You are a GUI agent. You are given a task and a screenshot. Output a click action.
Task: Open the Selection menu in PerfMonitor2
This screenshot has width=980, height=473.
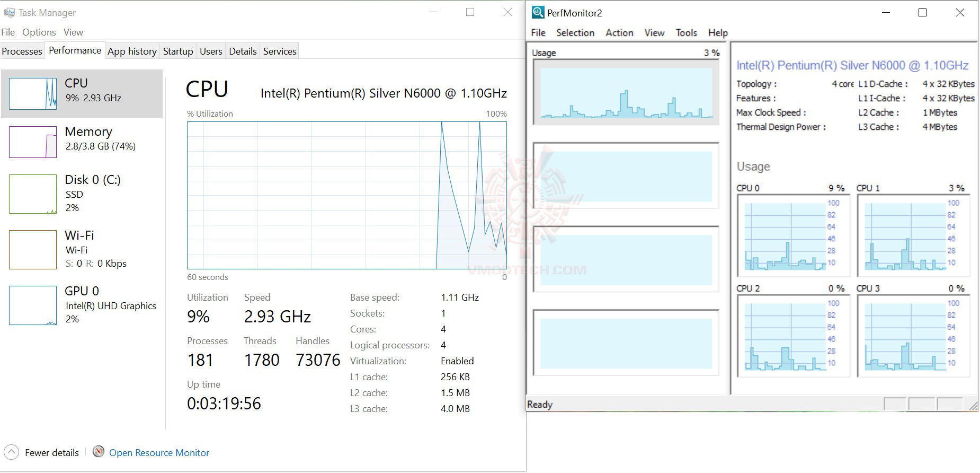575,33
